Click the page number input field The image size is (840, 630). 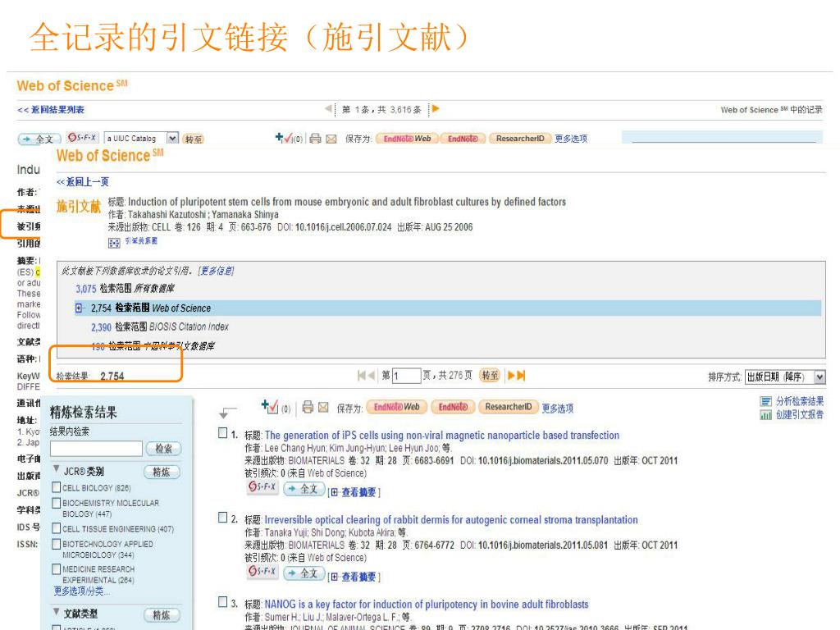tap(407, 376)
